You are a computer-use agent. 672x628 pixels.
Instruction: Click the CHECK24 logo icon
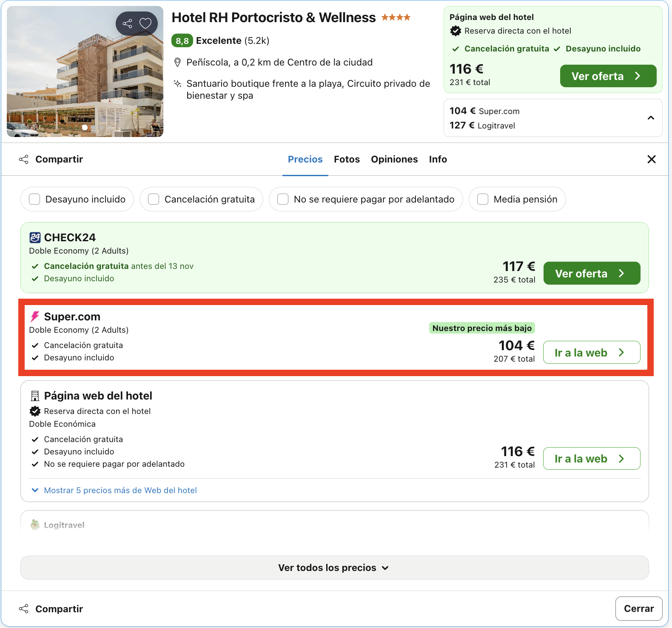(35, 237)
